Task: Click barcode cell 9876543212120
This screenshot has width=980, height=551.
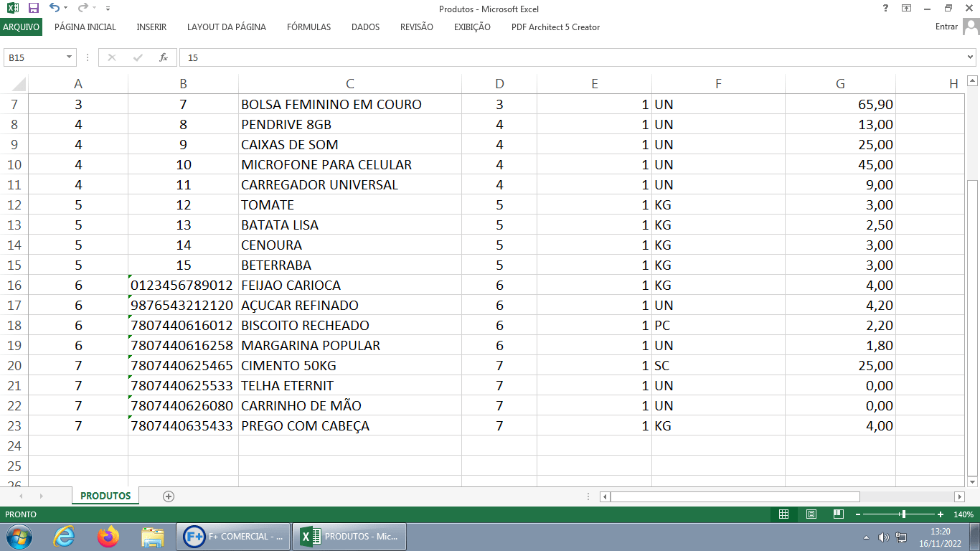Action: [x=183, y=305]
